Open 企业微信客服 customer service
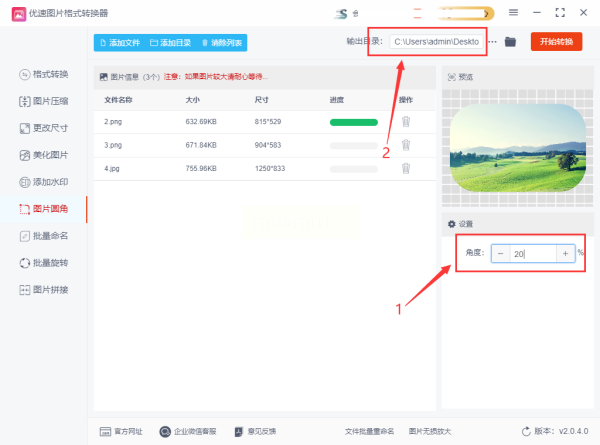The image size is (600, 445). [x=188, y=432]
